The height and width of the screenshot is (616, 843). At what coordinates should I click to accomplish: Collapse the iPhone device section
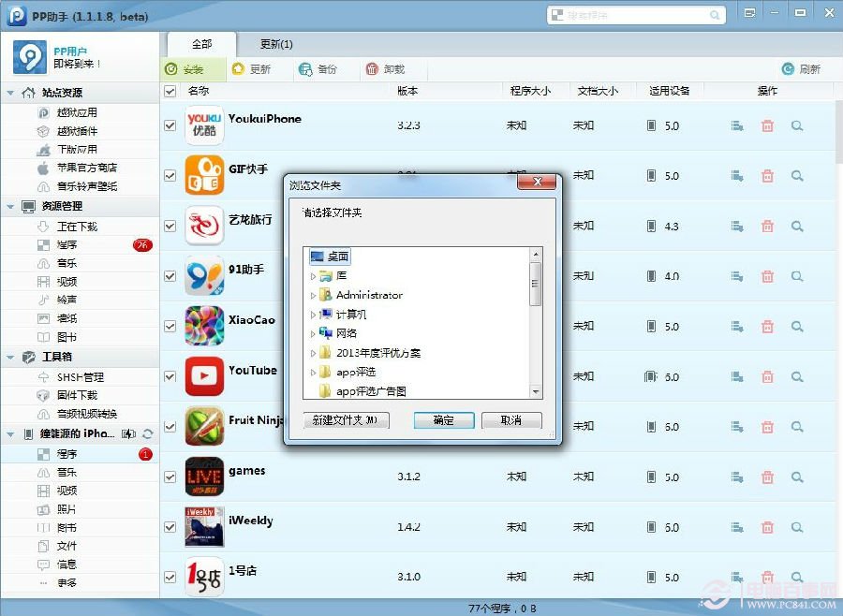coord(10,433)
